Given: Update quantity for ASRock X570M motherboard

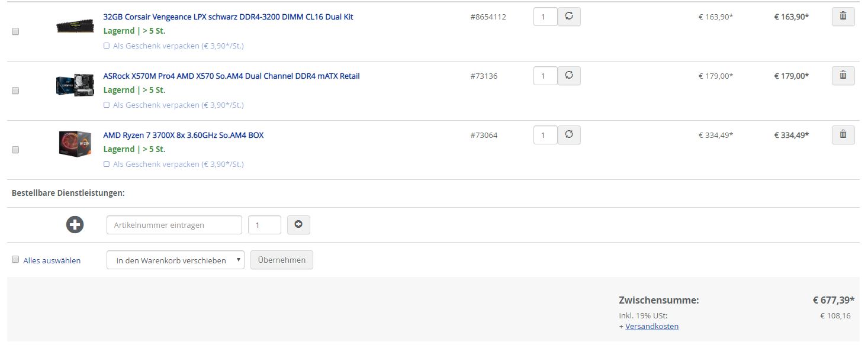Looking at the screenshot, I should [569, 76].
